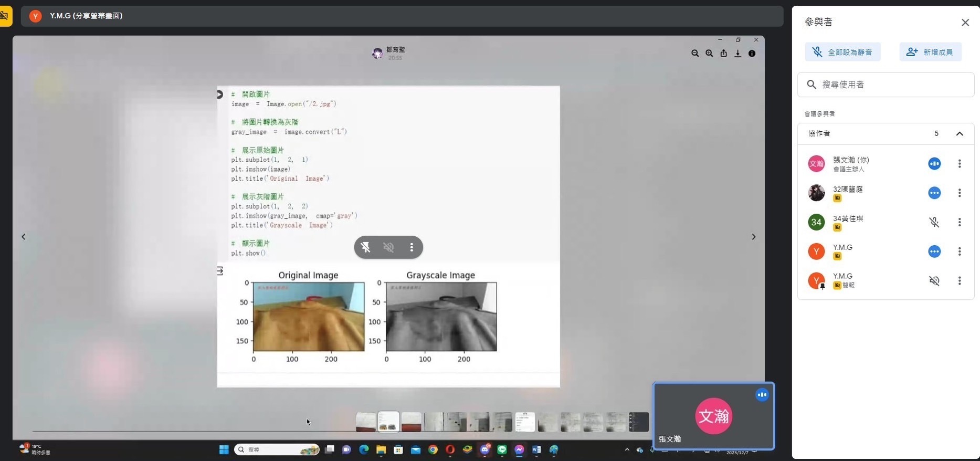Unpin the shared screen via overlay pin icon
The height and width of the screenshot is (461, 980).
pyautogui.click(x=365, y=247)
